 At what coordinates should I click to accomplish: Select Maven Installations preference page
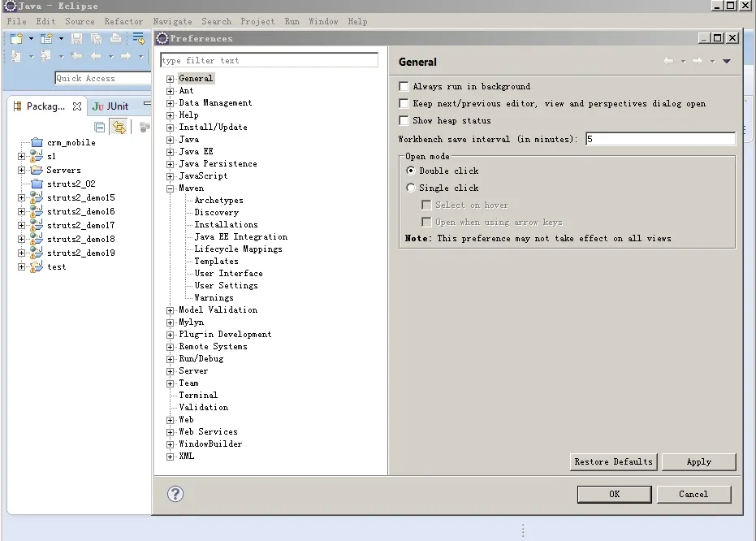[x=226, y=225]
